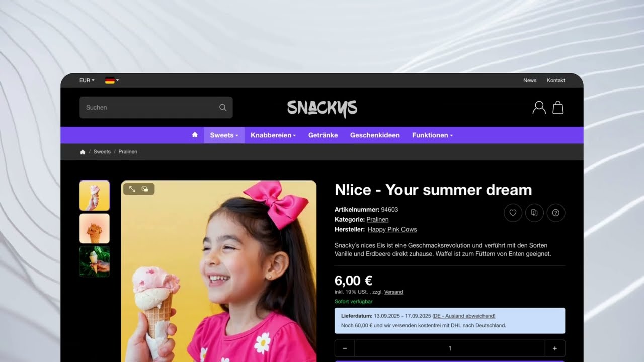
Task: Click into the Suchen search field
Action: [156, 107]
